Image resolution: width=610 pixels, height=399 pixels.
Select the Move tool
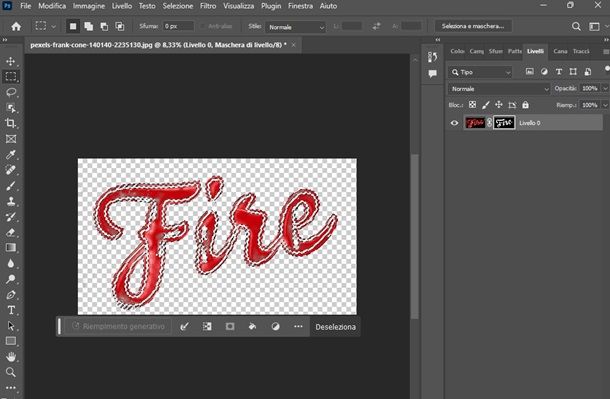point(11,61)
